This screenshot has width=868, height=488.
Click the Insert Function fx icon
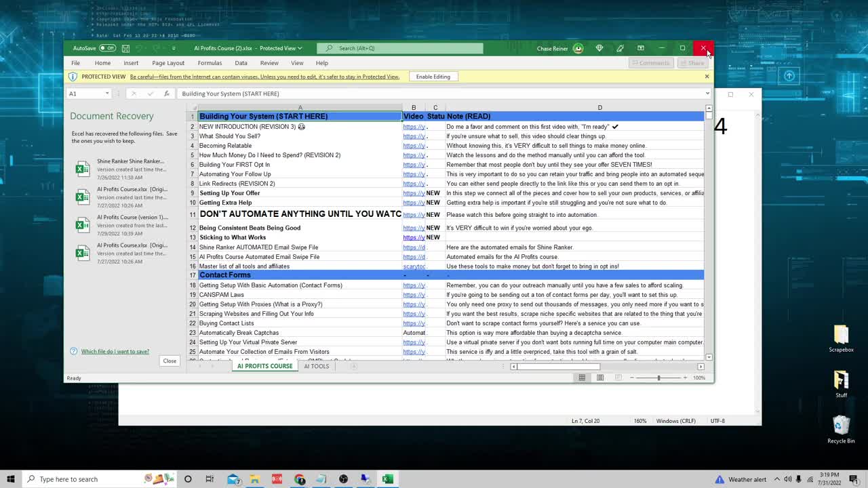coord(166,94)
